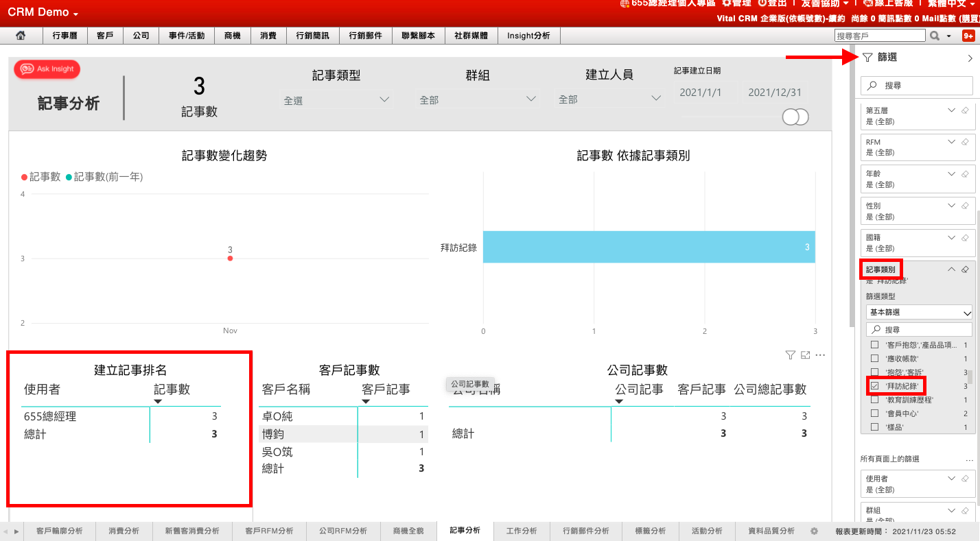
Task: Collapse the 記事類別 filter card
Action: click(951, 269)
